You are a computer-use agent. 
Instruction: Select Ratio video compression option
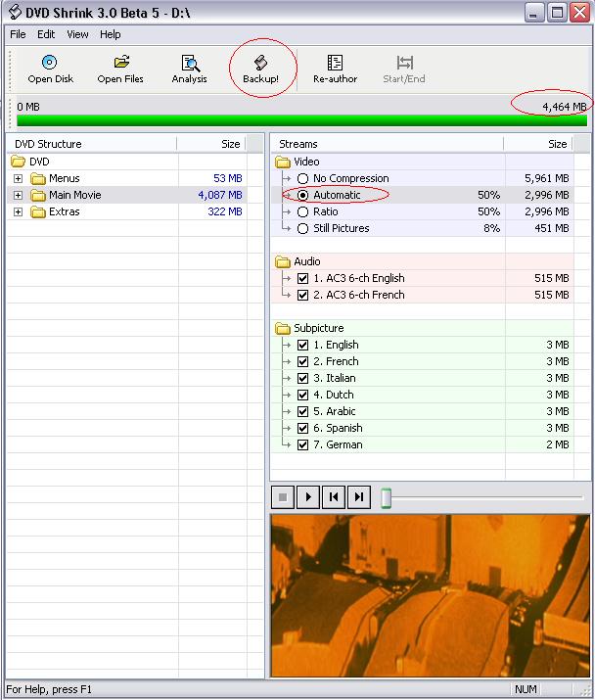302,211
